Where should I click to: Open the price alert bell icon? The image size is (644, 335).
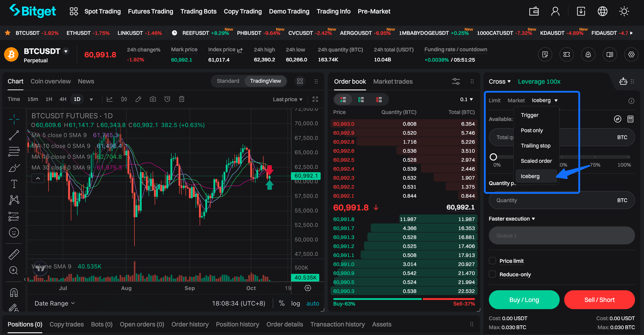click(588, 54)
